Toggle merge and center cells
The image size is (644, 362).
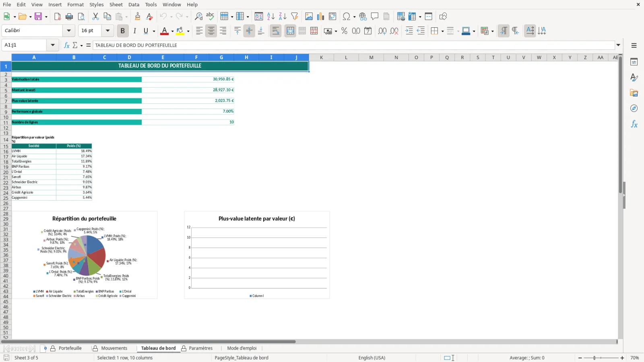[x=290, y=31]
